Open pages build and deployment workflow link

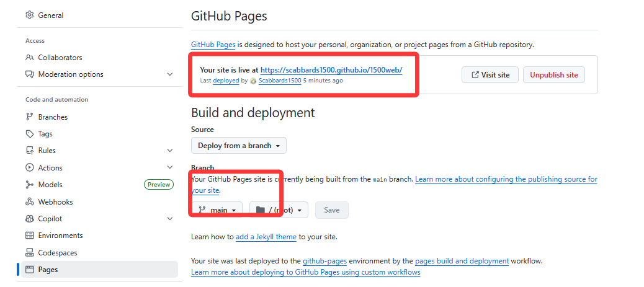(462, 261)
